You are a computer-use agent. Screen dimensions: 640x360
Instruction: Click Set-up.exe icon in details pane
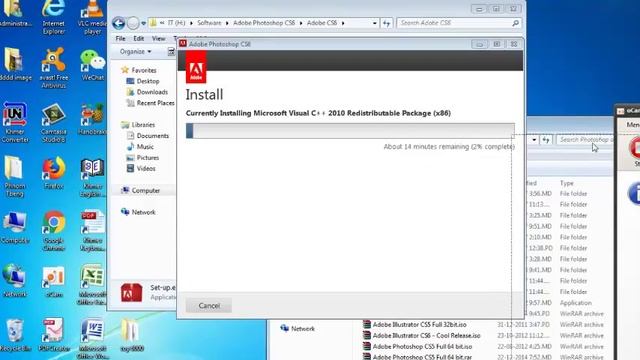(x=131, y=293)
